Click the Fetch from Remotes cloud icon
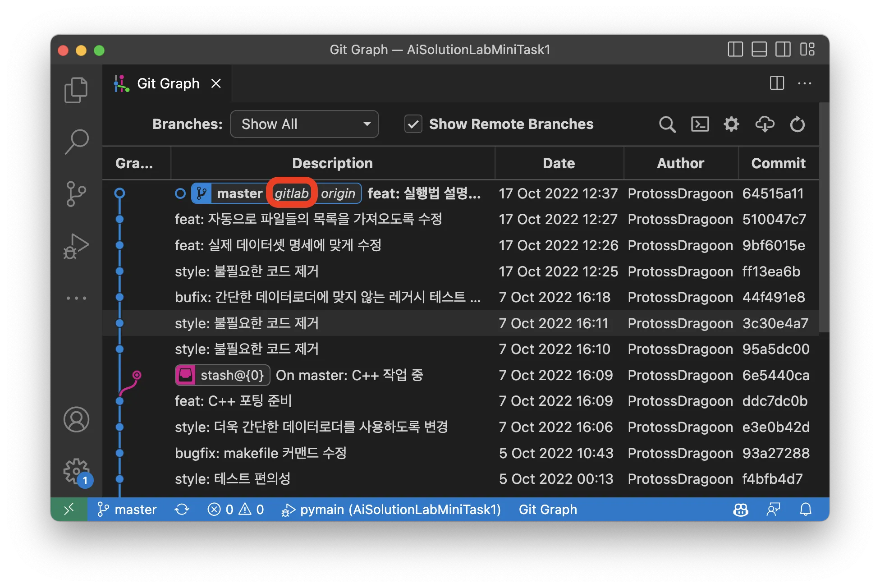The image size is (880, 588). point(765,124)
